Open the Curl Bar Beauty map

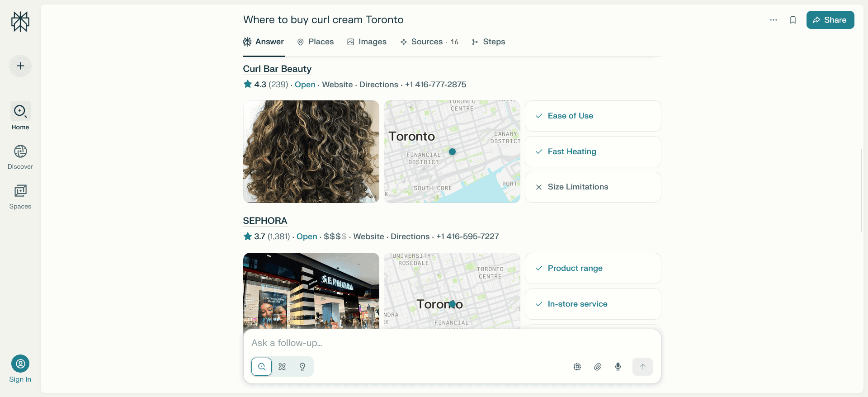[x=452, y=151]
